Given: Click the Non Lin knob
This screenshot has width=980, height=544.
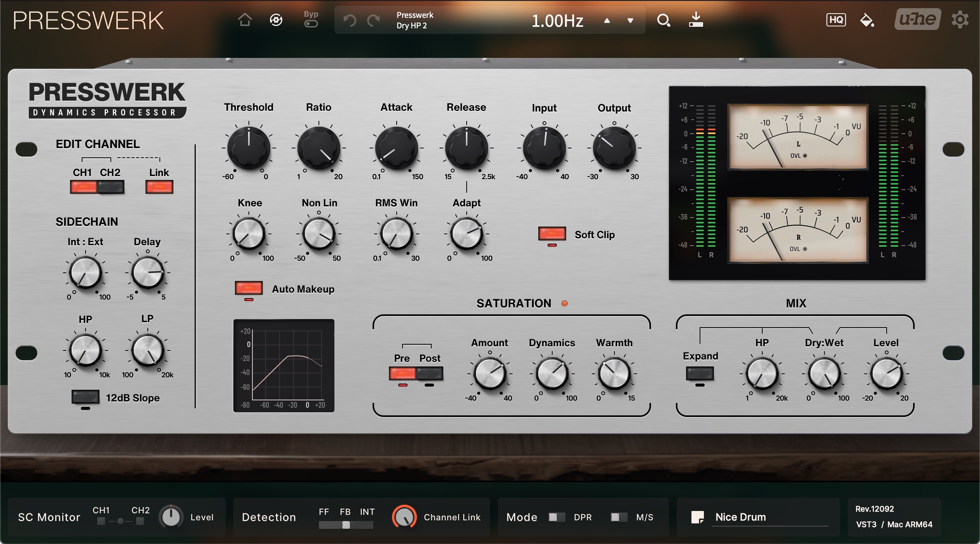Looking at the screenshot, I should pos(319,234).
